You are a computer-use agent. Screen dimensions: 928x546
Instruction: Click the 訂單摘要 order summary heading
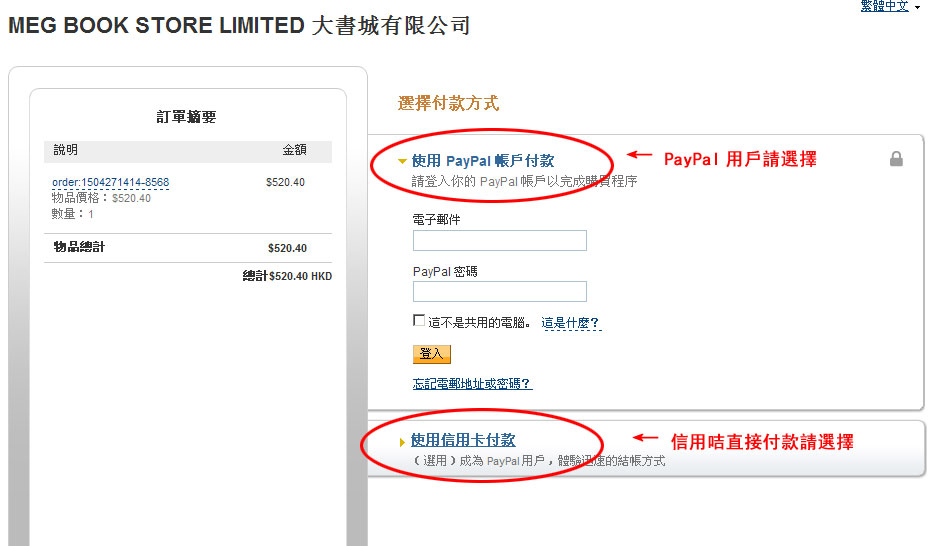(186, 117)
